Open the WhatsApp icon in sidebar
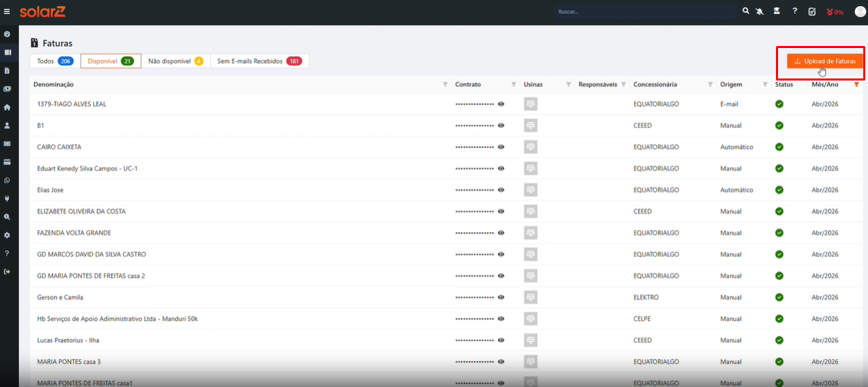 point(7,181)
